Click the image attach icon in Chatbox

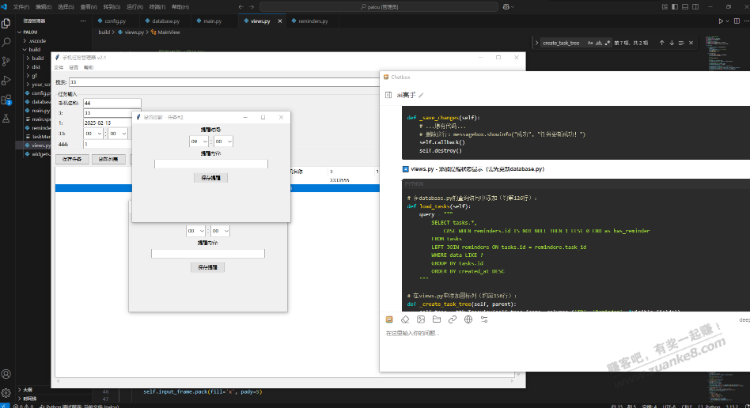pos(421,320)
